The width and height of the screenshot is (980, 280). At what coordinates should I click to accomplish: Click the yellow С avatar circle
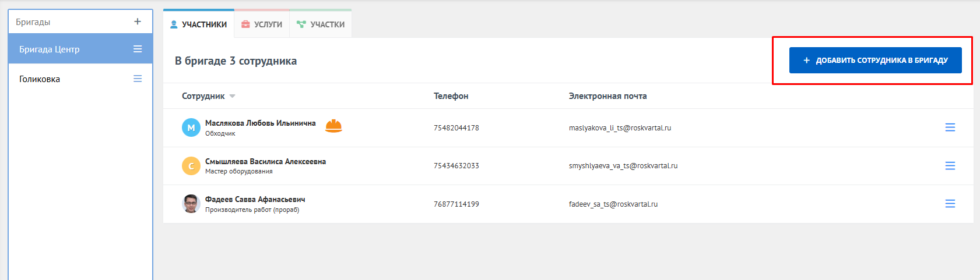[x=191, y=166]
